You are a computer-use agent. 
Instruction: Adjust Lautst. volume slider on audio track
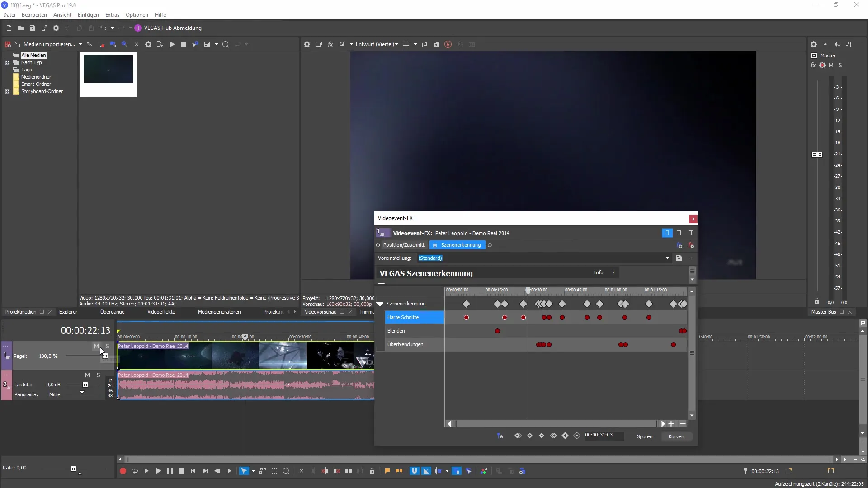point(85,385)
